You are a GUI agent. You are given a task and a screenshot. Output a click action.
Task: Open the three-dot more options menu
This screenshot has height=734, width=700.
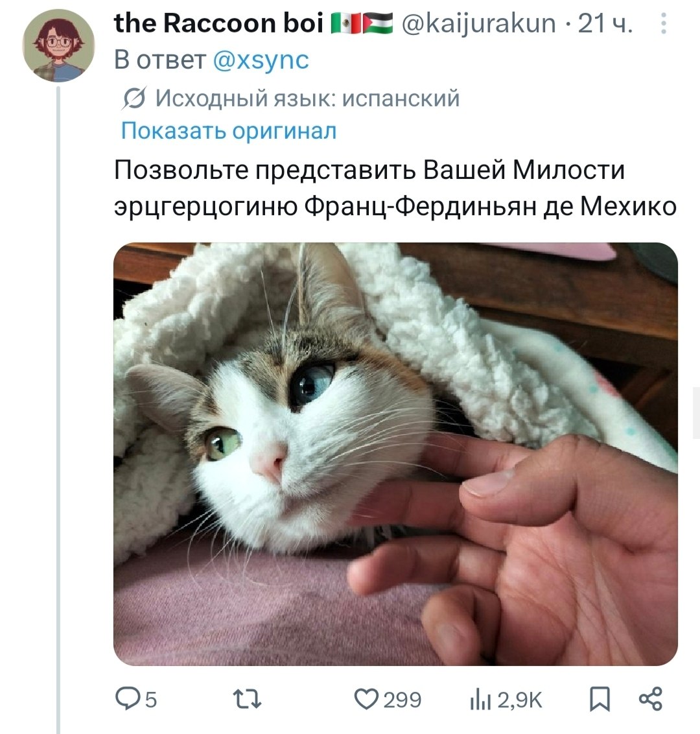coord(663,25)
